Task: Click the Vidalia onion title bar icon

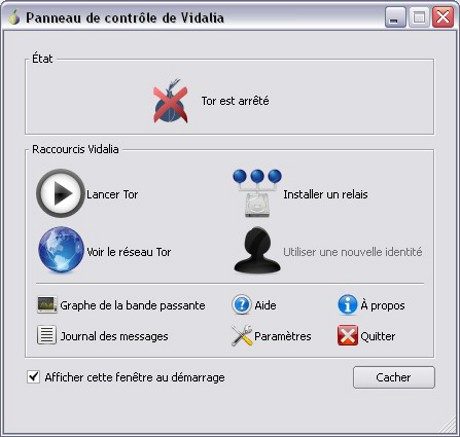Action: click(14, 17)
